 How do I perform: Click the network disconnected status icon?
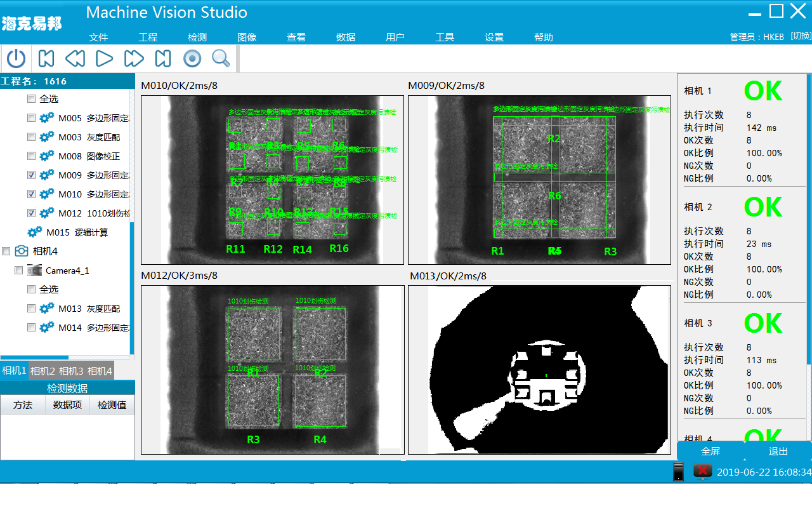[x=702, y=471]
